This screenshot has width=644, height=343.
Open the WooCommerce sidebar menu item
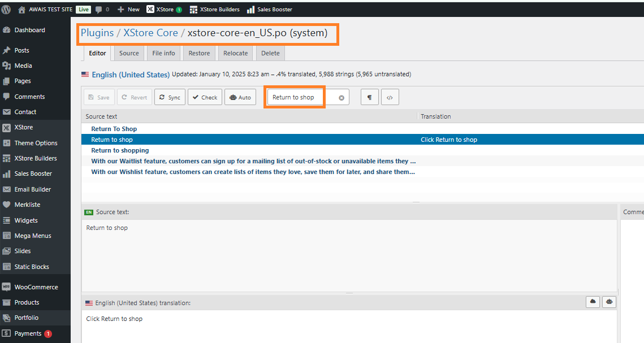[x=35, y=287]
